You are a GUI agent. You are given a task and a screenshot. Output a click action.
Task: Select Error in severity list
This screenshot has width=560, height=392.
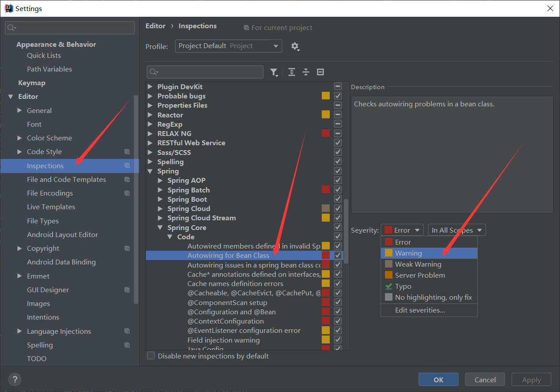coord(429,242)
